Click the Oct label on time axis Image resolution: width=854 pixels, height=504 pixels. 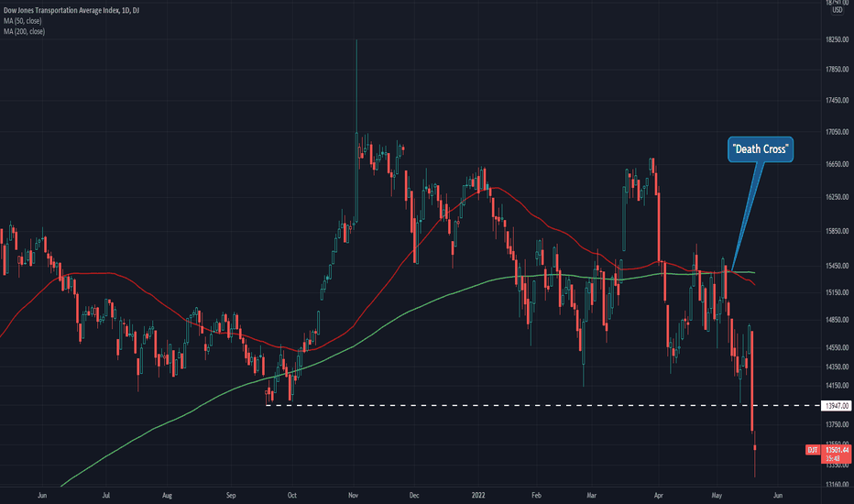(x=292, y=495)
